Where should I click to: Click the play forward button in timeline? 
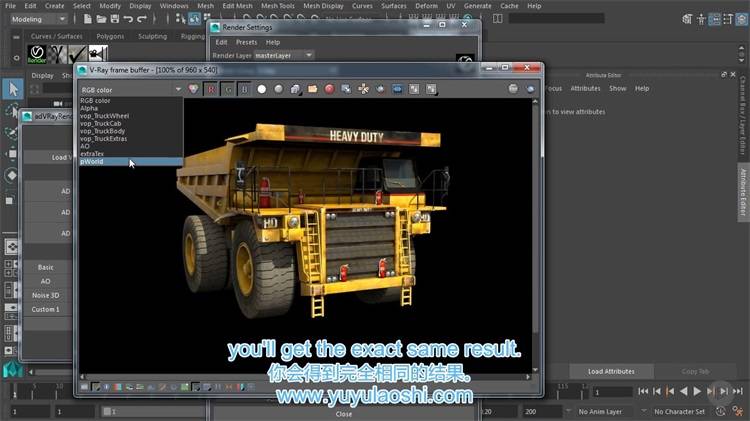(x=698, y=391)
